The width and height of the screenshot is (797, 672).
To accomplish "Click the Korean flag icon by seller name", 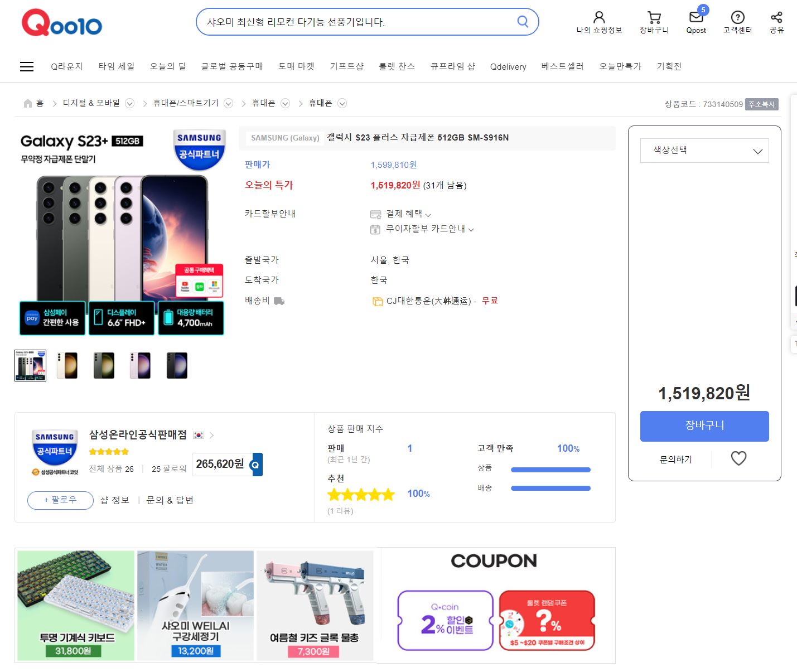I will point(199,435).
